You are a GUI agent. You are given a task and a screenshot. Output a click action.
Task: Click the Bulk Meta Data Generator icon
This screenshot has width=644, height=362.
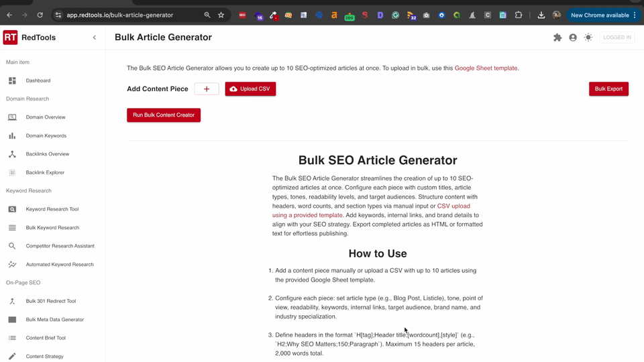tap(12, 320)
